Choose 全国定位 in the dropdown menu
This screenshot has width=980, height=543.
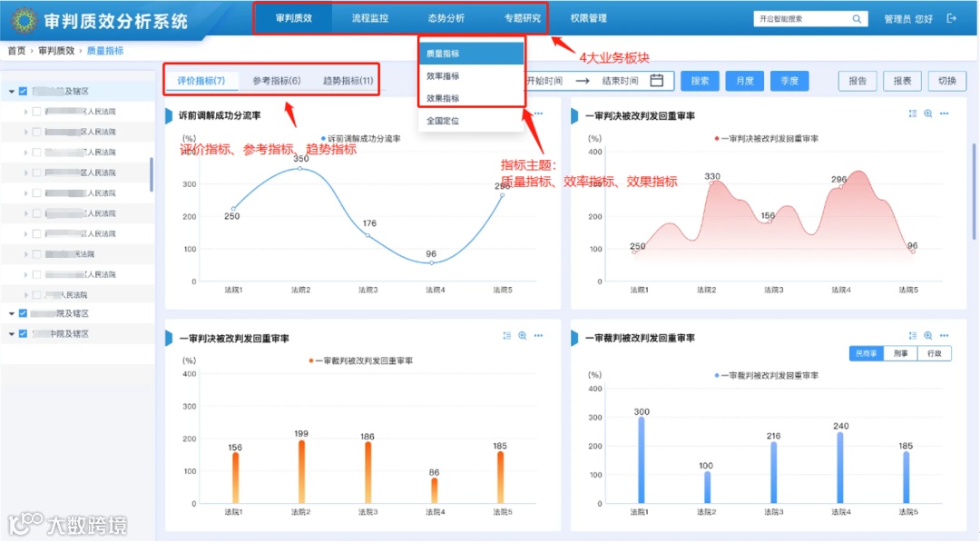tap(471, 121)
